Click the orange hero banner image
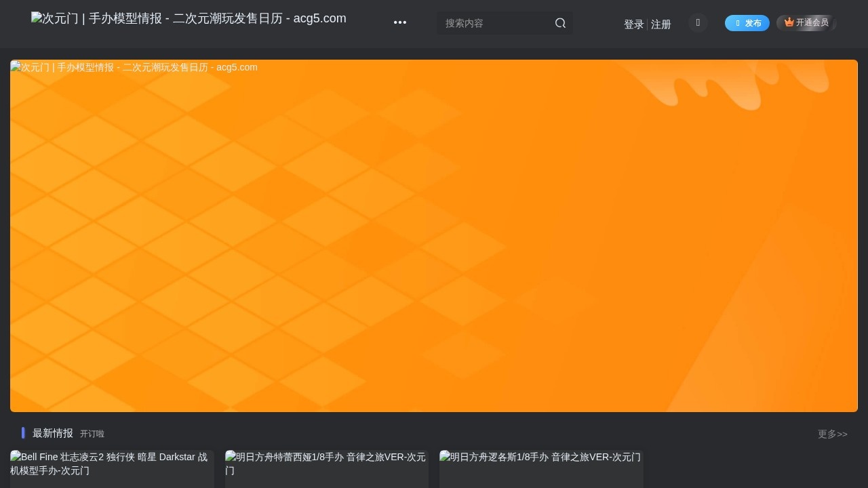The image size is (868, 488). click(x=434, y=235)
